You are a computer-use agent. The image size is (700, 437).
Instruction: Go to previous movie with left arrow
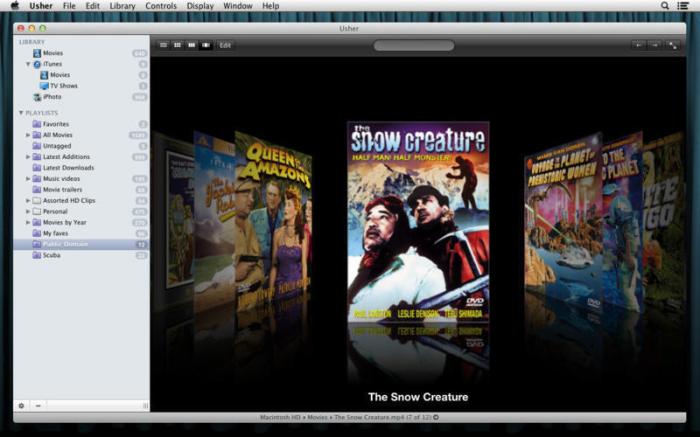[x=638, y=45]
